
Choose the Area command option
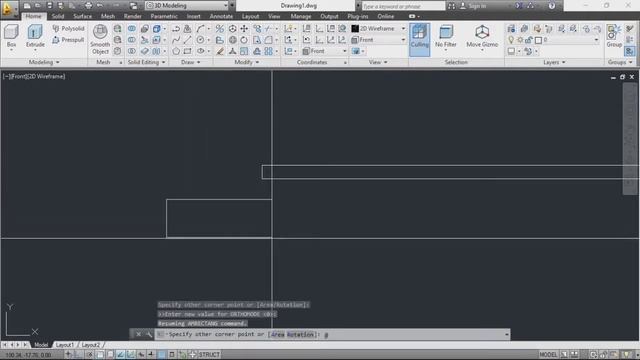278,335
